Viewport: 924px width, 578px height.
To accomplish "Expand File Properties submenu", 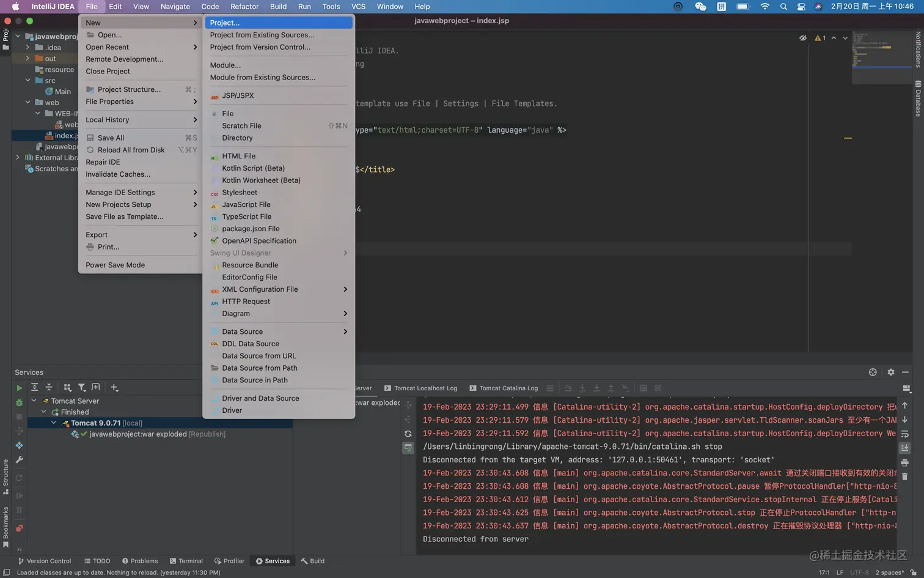I will [196, 102].
